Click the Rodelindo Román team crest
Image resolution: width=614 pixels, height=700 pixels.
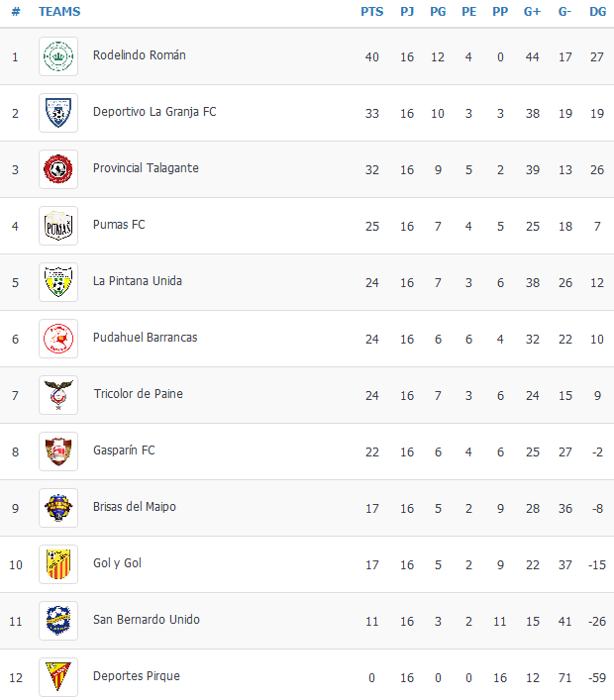click(x=58, y=56)
